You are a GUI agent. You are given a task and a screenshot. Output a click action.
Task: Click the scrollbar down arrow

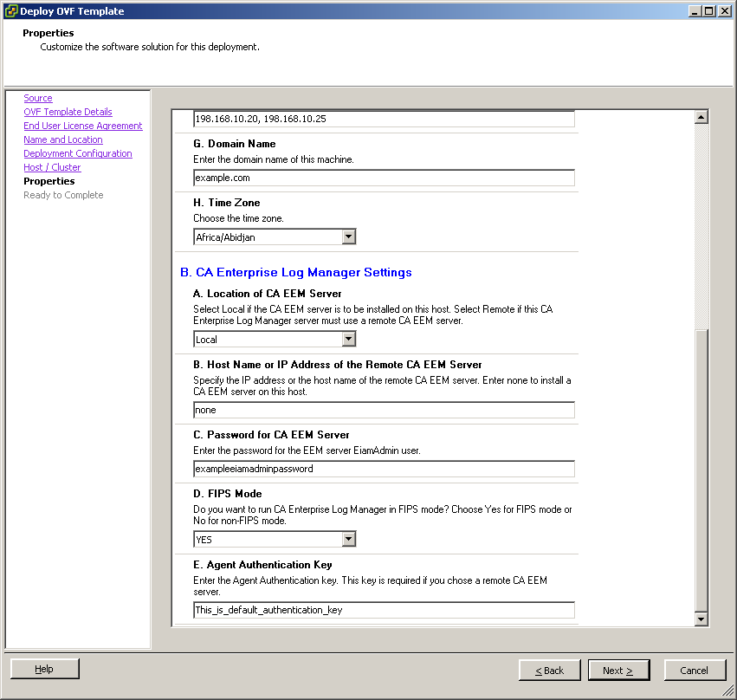pyautogui.click(x=701, y=619)
